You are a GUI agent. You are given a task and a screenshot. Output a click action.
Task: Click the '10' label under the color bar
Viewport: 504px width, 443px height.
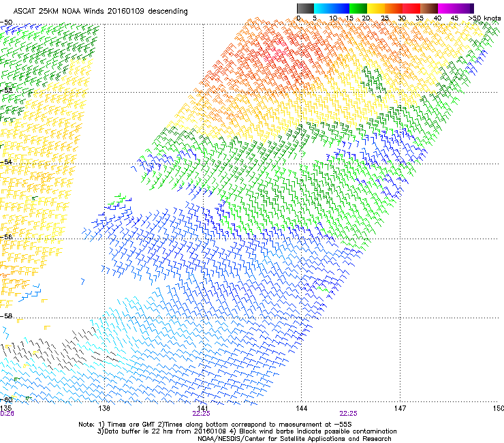(333, 18)
